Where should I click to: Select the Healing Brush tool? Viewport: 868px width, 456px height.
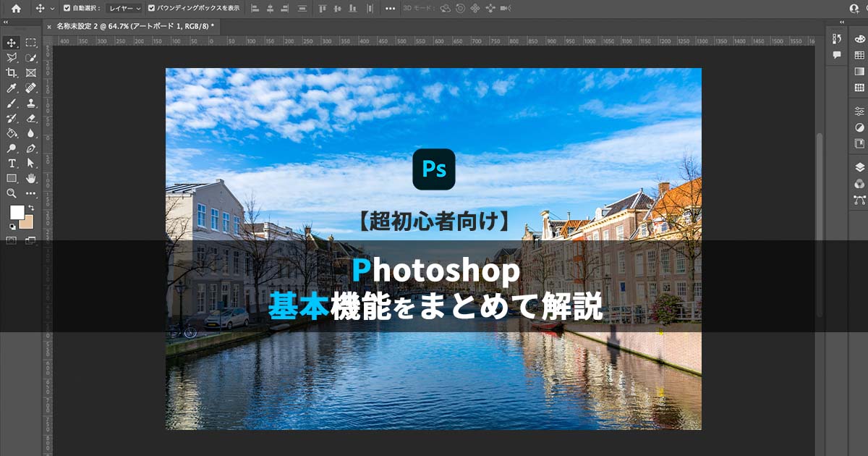click(x=31, y=88)
